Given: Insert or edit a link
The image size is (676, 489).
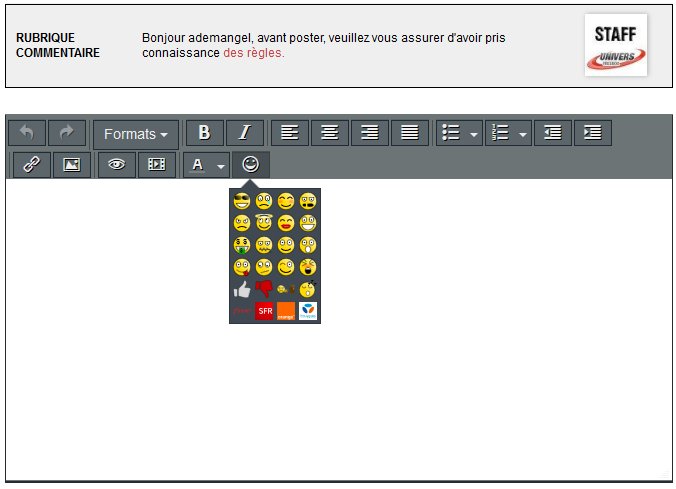Looking at the screenshot, I should [32, 164].
